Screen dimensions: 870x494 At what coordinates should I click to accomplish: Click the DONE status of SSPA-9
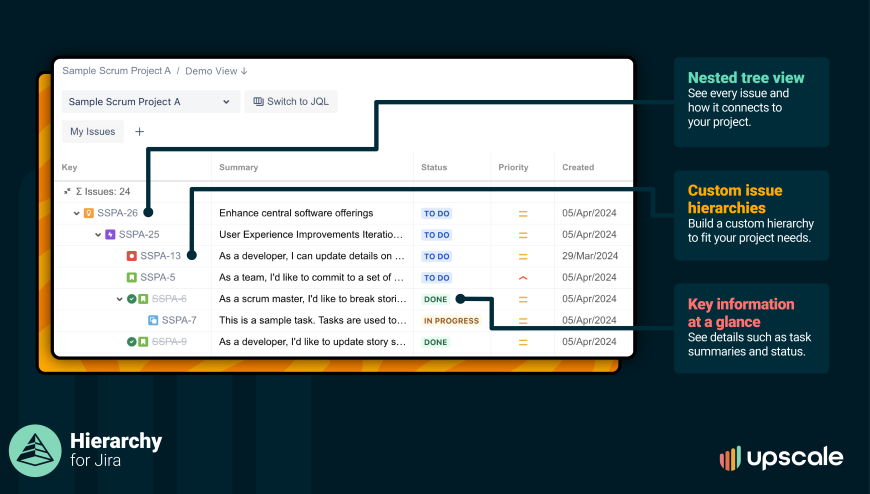(x=436, y=342)
